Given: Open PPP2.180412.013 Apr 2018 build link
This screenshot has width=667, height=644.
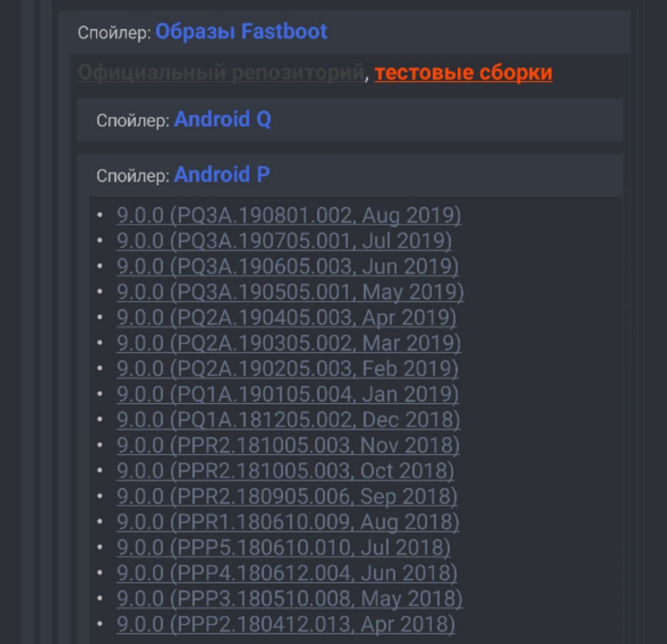Looking at the screenshot, I should click(286, 624).
